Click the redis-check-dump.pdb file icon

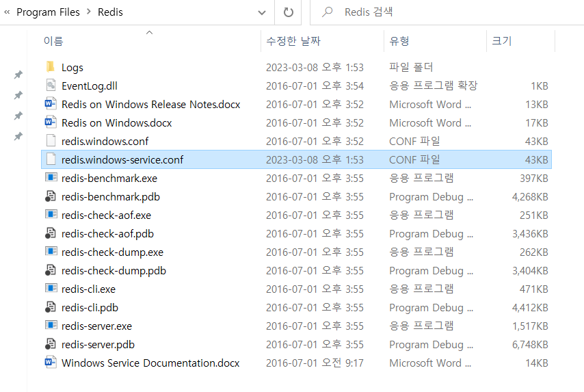click(51, 270)
